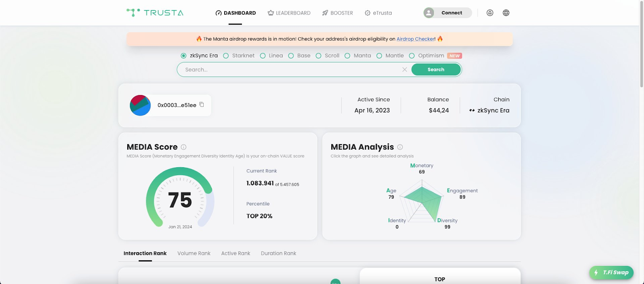Open the Booster tab
The width and height of the screenshot is (644, 284).
click(337, 13)
